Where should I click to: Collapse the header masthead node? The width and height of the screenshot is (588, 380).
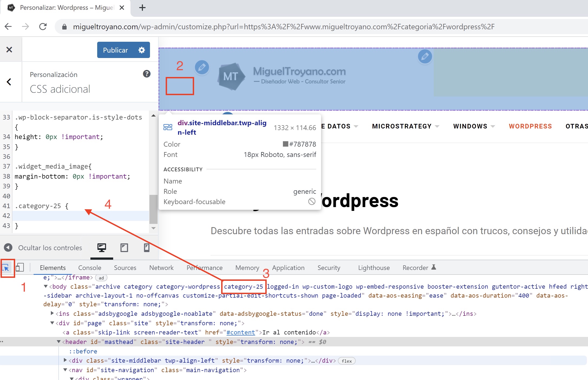[59, 342]
